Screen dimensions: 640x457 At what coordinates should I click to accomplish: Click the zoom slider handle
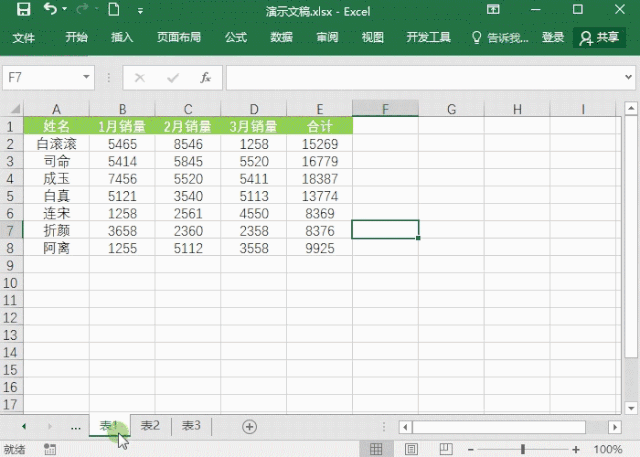pos(523,449)
